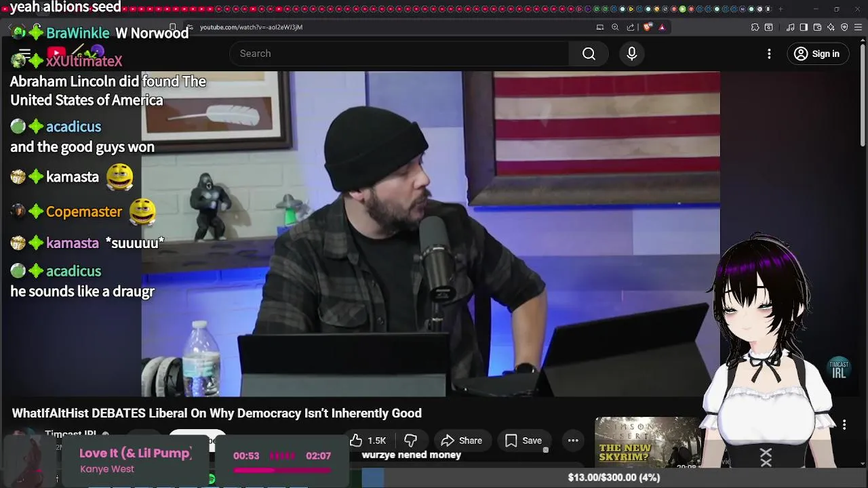Like the video showing 1.5K likes

click(369, 441)
